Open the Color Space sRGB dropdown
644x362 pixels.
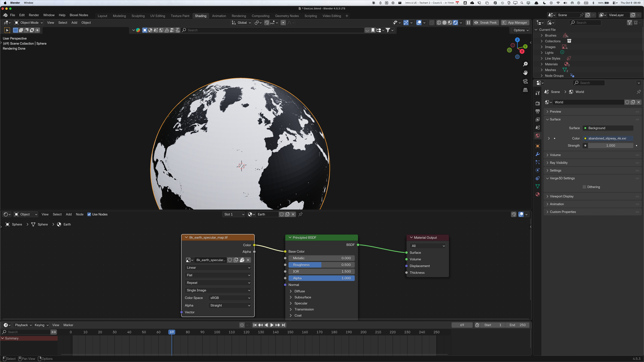pos(230,298)
